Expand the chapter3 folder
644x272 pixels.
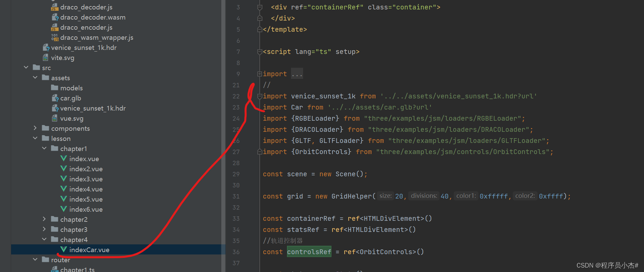click(x=44, y=229)
